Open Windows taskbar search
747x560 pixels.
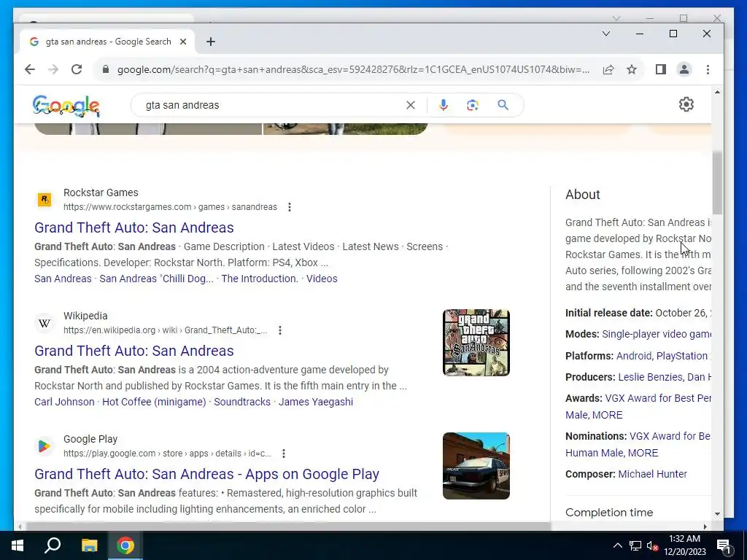click(x=53, y=545)
